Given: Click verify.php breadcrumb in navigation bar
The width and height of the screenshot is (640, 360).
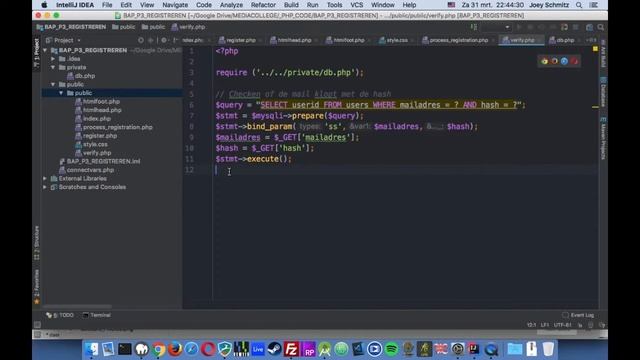Looking at the screenshot, I should [x=188, y=27].
